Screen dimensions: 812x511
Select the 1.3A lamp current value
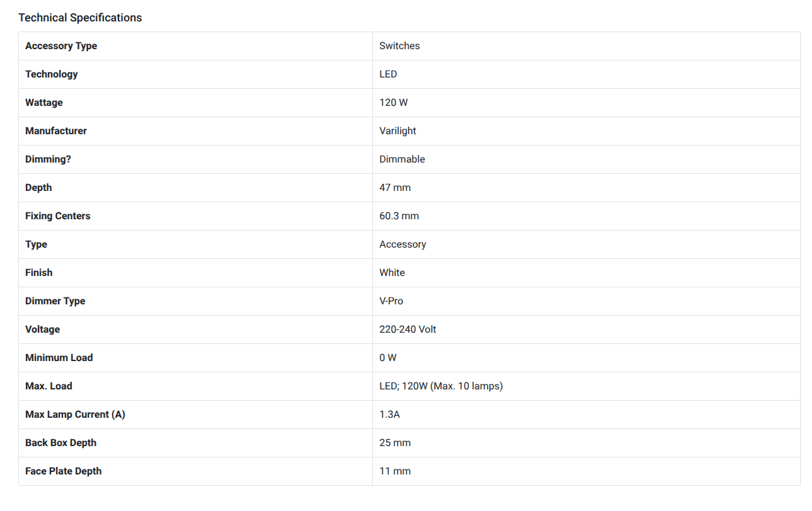[x=389, y=415]
